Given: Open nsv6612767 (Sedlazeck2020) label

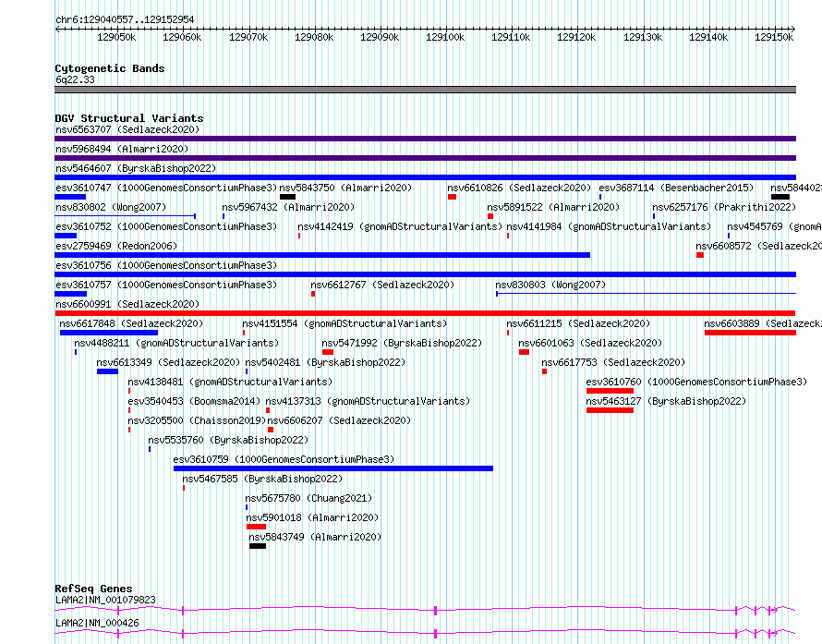Looking at the screenshot, I should pyautogui.click(x=382, y=285).
